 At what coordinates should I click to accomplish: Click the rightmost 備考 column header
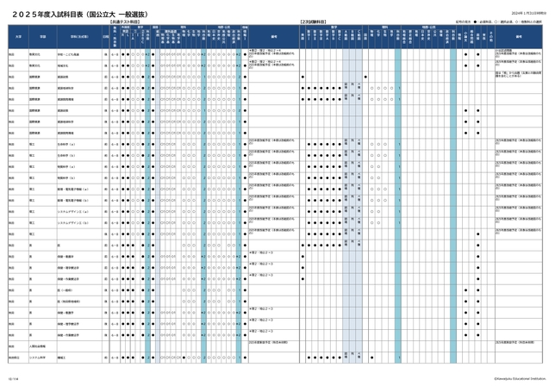[519, 36]
